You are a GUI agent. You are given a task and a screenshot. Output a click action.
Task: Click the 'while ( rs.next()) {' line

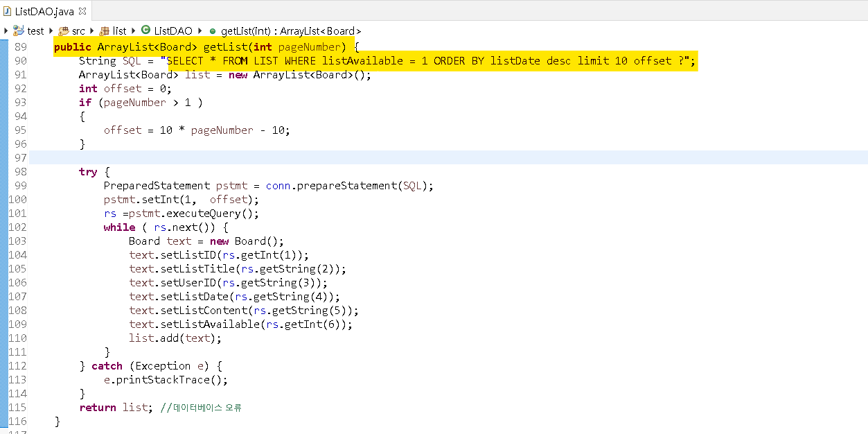click(166, 227)
